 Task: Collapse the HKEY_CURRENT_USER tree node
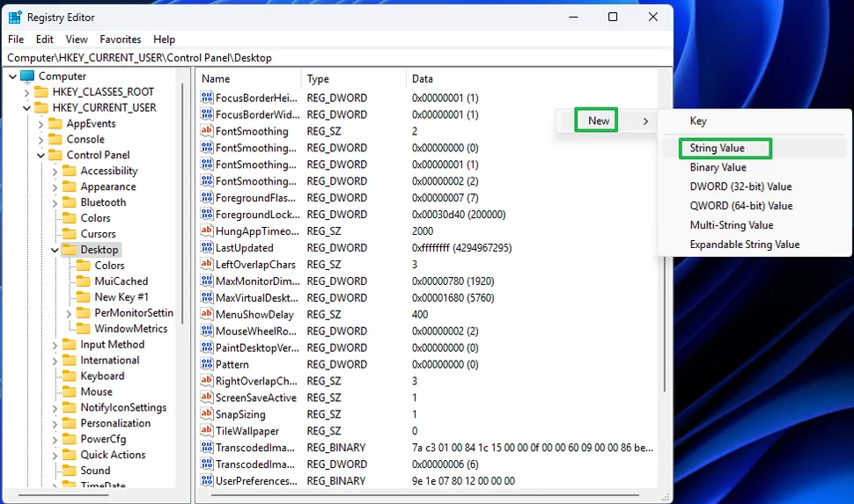[x=26, y=108]
